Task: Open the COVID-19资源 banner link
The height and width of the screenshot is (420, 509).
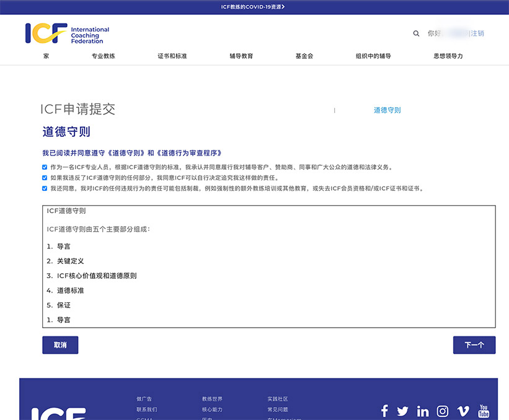Action: [253, 7]
